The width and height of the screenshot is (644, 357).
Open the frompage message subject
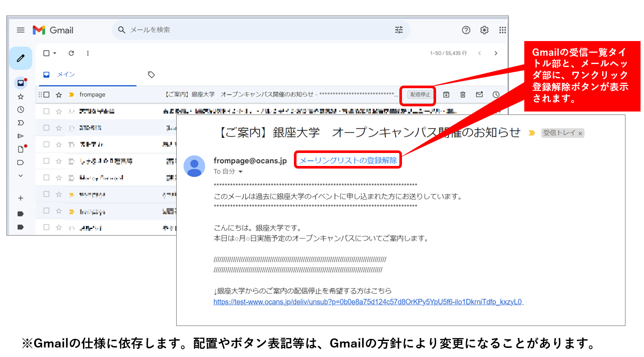coord(239,94)
